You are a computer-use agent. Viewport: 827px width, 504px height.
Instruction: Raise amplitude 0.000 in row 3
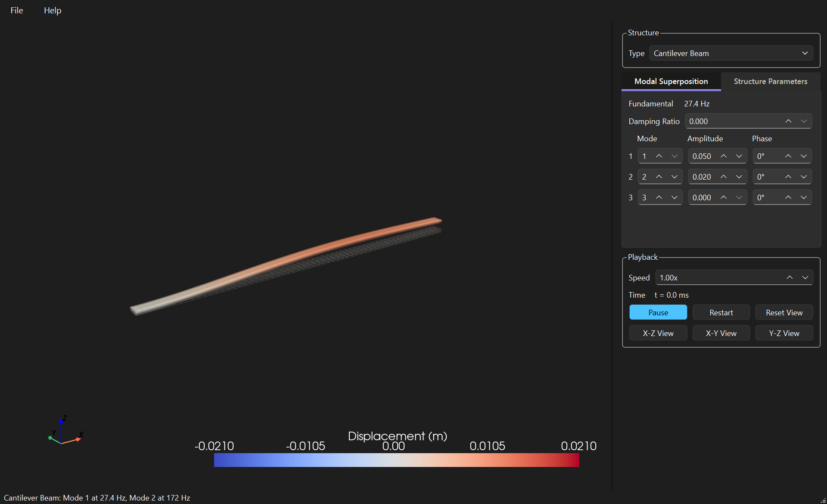coord(724,198)
